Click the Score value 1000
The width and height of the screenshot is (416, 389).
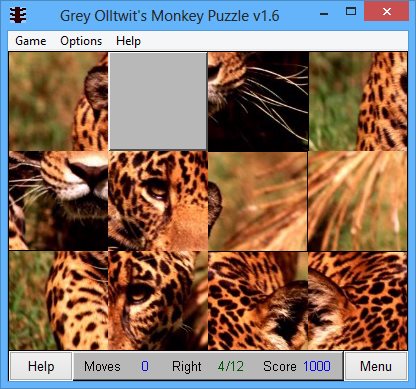317,366
